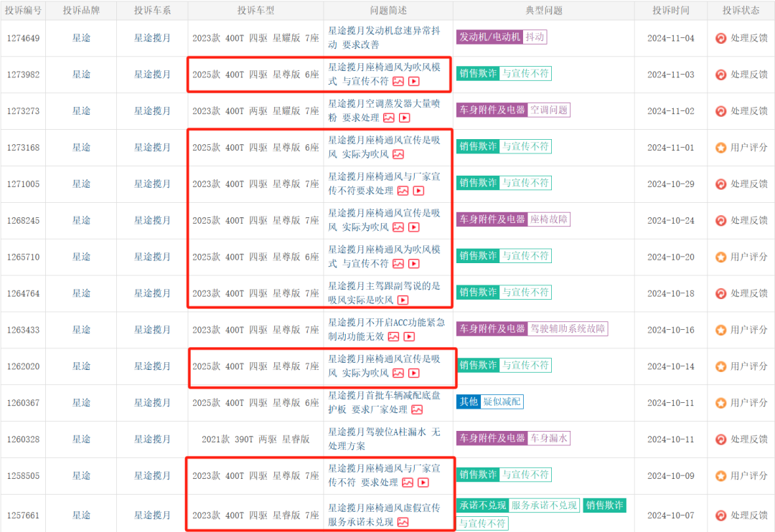
Task: Select complaint number 1264764 cell
Action: (23, 294)
